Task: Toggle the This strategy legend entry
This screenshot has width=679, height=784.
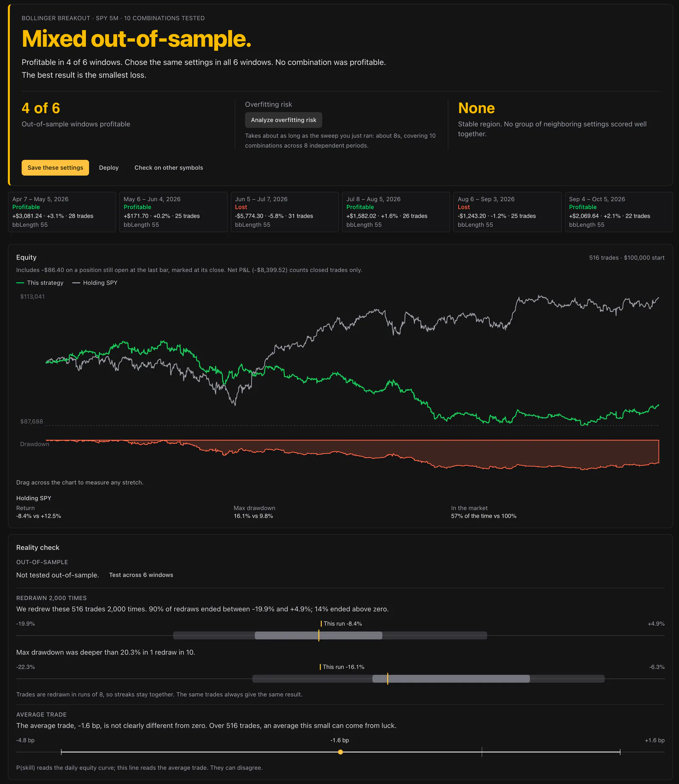Action: coord(40,283)
